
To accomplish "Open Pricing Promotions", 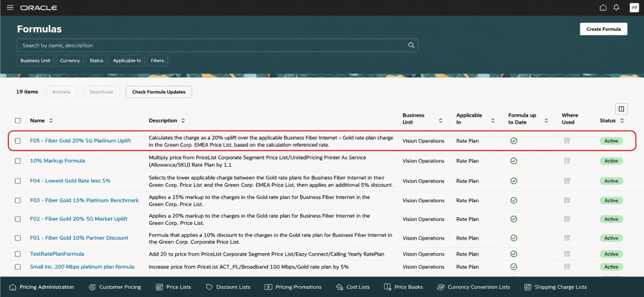I will click(293, 287).
